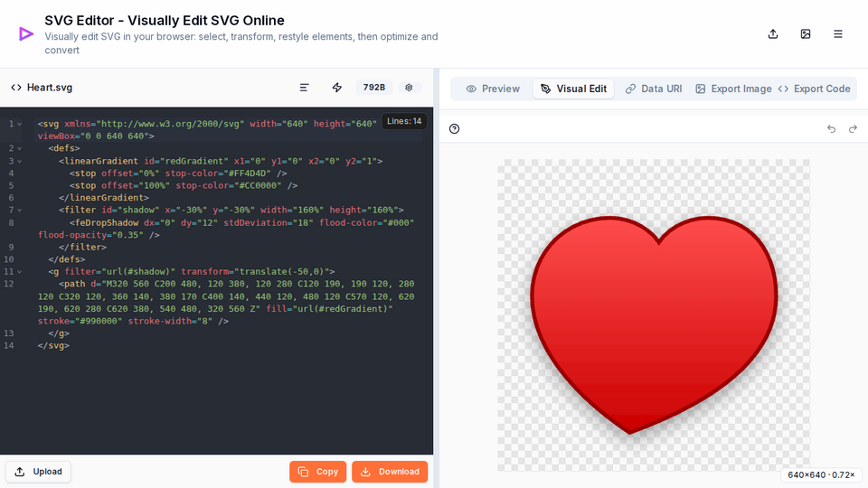Image resolution: width=868 pixels, height=488 pixels.
Task: Click the closing </defs> tag line
Action: pyautogui.click(x=66, y=259)
